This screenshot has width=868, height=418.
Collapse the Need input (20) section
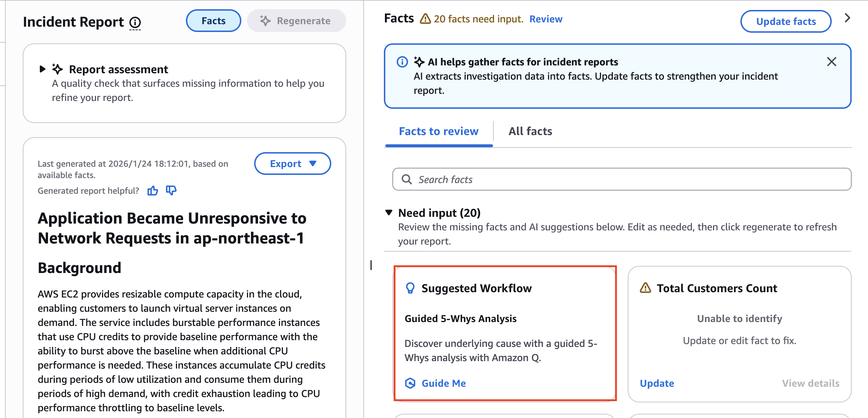[x=389, y=213]
